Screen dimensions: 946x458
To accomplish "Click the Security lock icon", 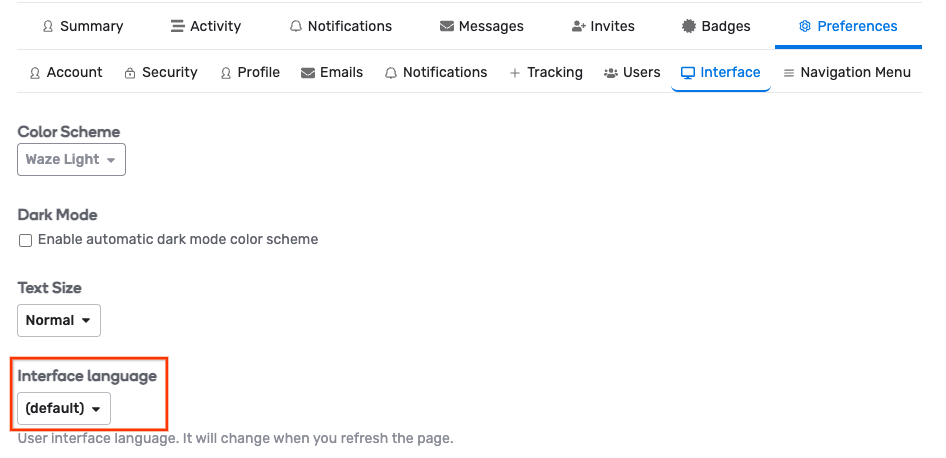I will [130, 73].
